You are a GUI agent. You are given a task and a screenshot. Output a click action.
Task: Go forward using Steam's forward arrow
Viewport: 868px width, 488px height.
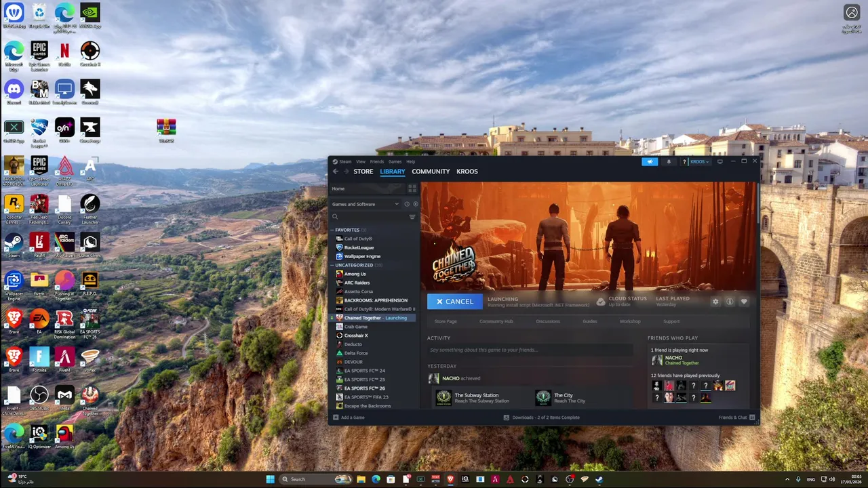[x=345, y=171]
